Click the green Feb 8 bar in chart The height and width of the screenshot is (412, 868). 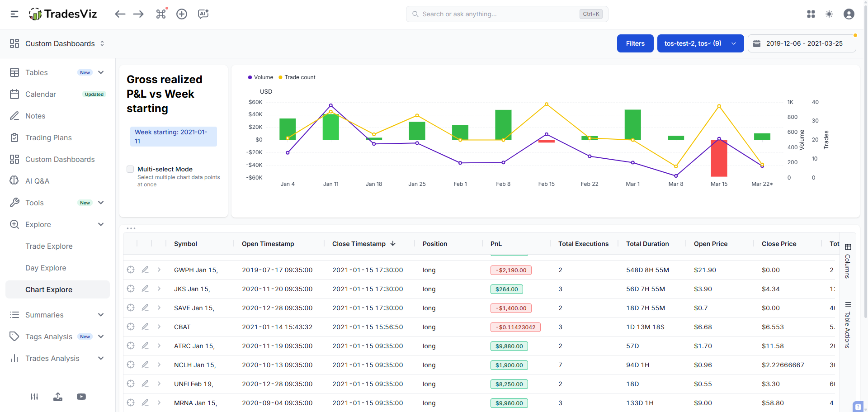tap(503, 125)
